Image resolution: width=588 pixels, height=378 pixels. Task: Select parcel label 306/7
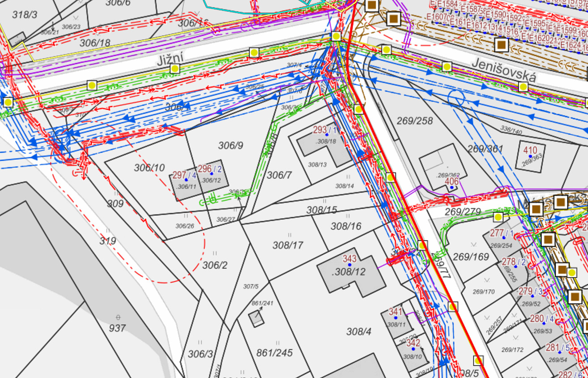[x=279, y=175]
